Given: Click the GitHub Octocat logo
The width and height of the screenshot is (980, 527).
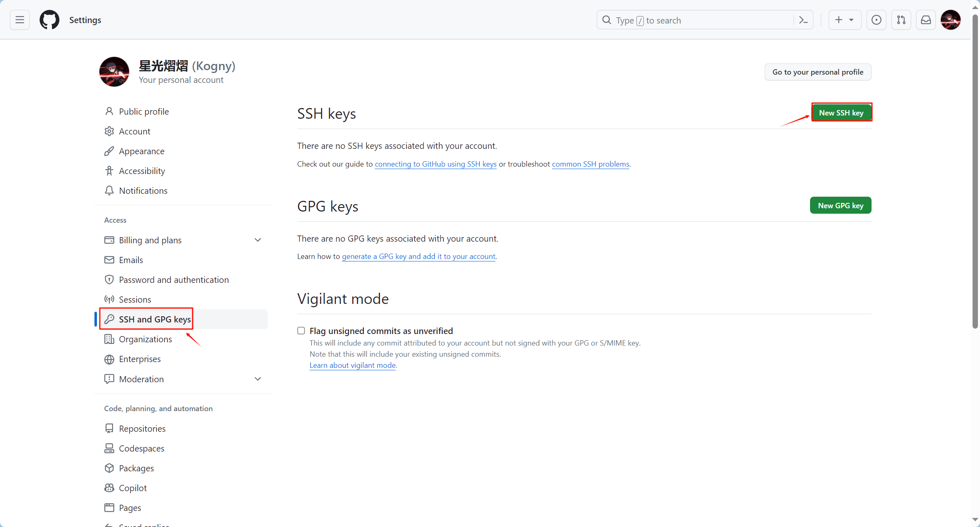Looking at the screenshot, I should 49,20.
